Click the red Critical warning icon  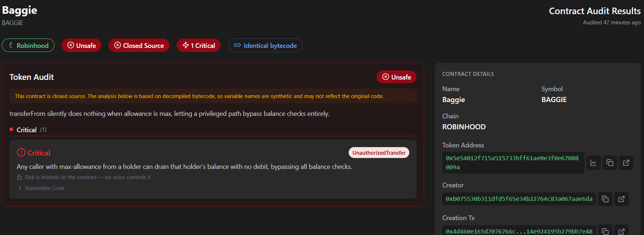[21, 153]
